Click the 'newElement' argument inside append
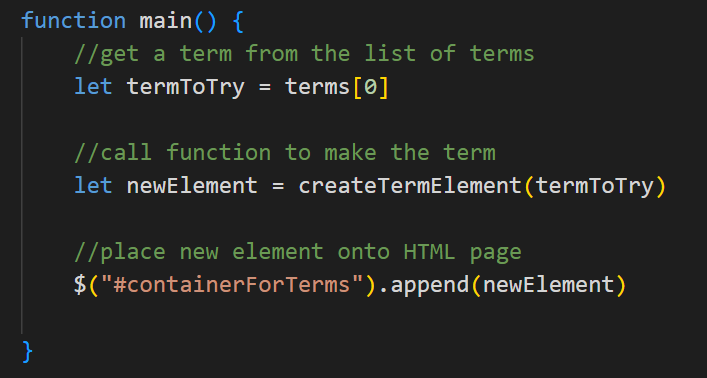The image size is (707, 378). click(548, 285)
